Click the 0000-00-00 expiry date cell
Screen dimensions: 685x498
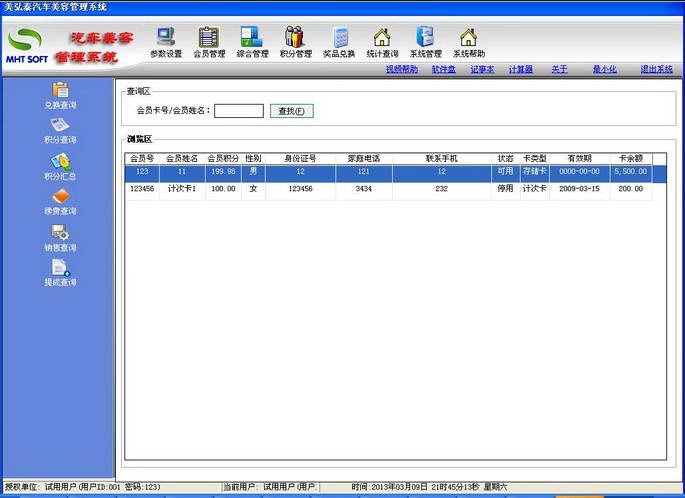point(579,172)
